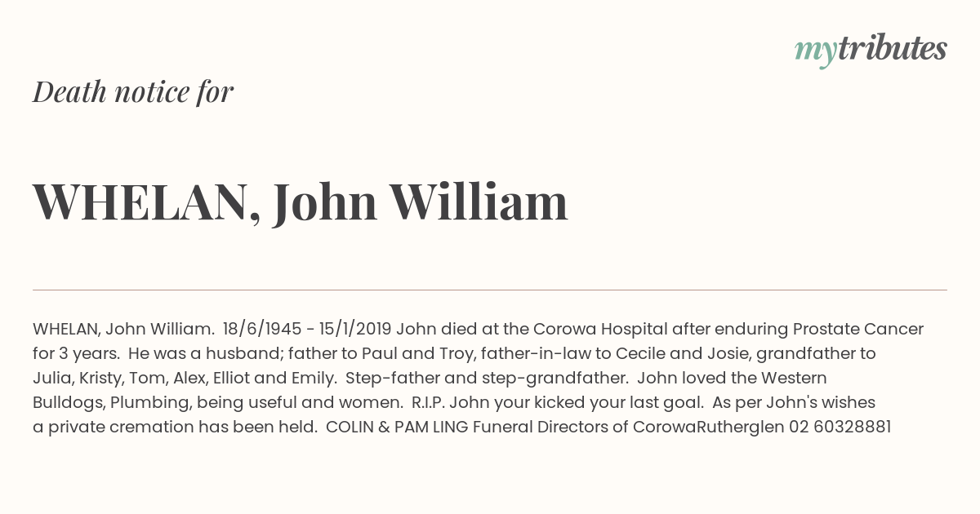Click the mytributes logo
980x514 pixels.
(x=871, y=50)
